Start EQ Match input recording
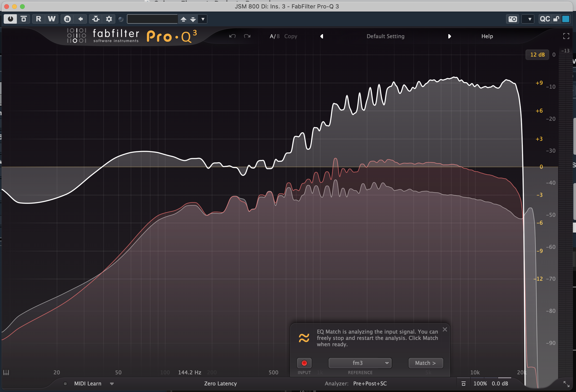The height and width of the screenshot is (392, 576). pyautogui.click(x=304, y=363)
